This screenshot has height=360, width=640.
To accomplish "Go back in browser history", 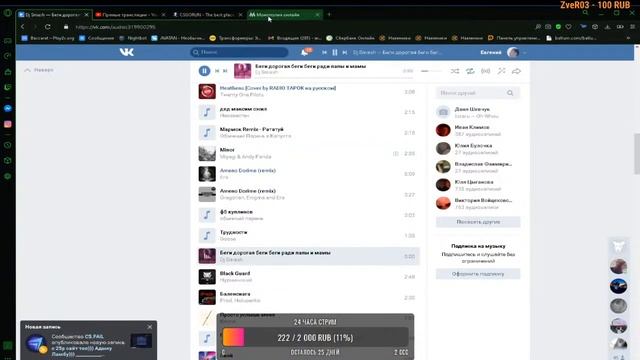I will [23, 27].
